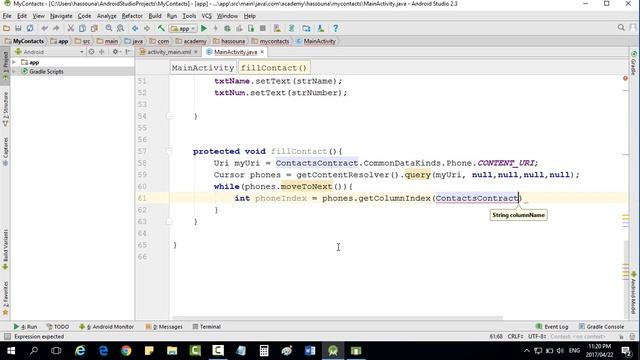The height and width of the screenshot is (360, 640).
Task: Open the Project Structure toolbar icon
Action: (306, 28)
